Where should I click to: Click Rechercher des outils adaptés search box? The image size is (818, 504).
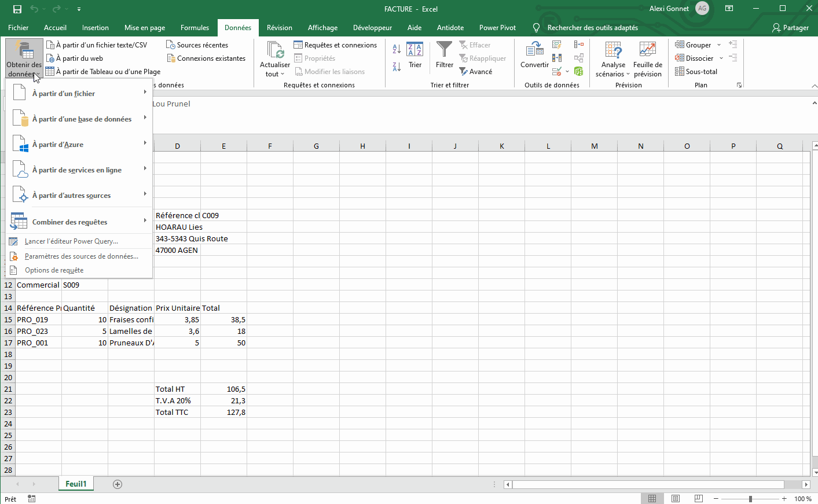[x=586, y=27]
